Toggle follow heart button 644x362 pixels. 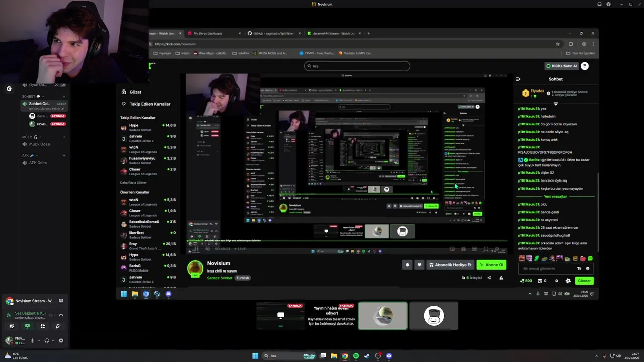[419, 265]
